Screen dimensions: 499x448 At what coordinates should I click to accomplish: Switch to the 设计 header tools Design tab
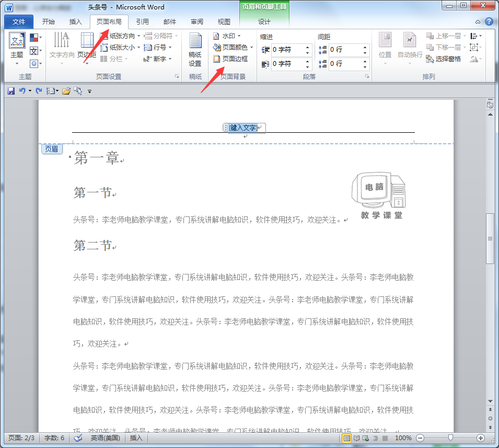pos(264,21)
